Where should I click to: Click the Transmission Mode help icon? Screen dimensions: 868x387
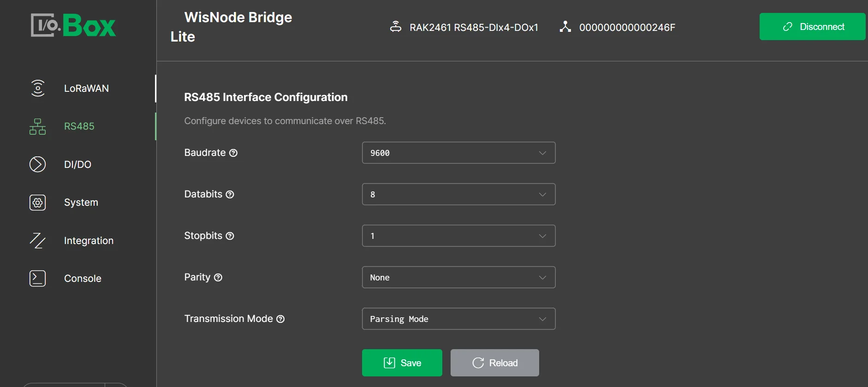tap(280, 319)
